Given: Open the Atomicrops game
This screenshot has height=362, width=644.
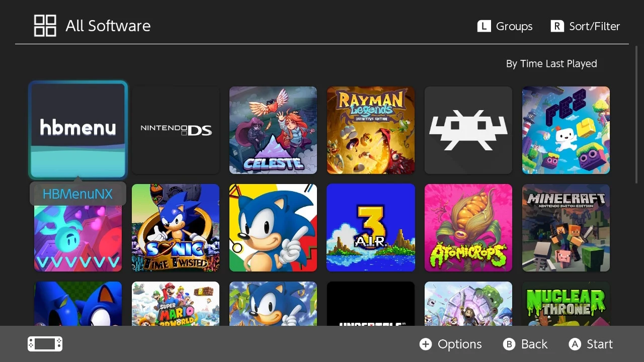Looking at the screenshot, I should point(468,228).
